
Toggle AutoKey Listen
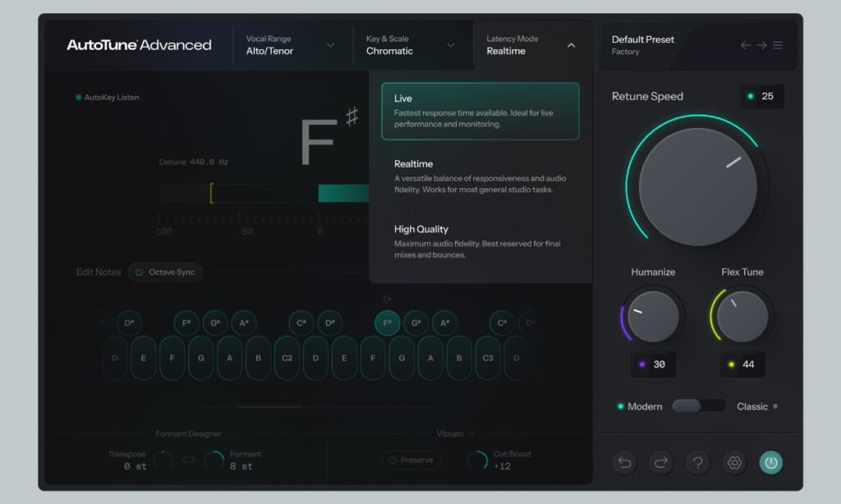(108, 97)
